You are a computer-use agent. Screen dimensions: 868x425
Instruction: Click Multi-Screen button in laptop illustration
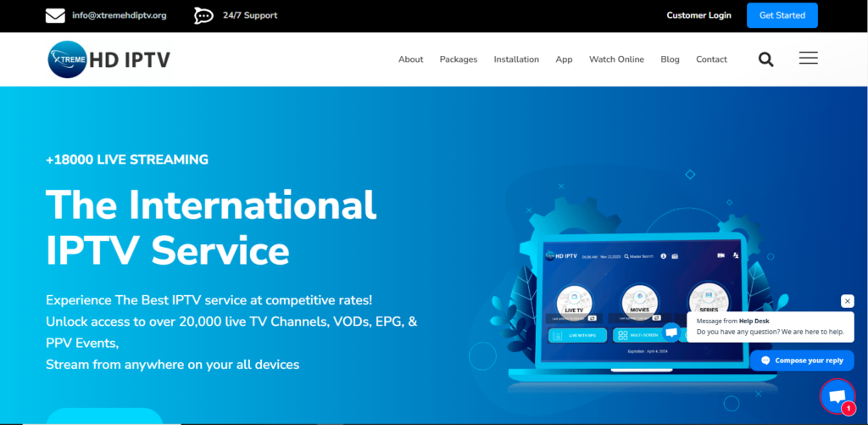(641, 336)
